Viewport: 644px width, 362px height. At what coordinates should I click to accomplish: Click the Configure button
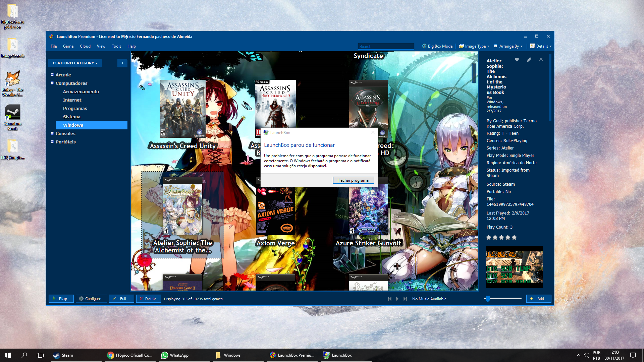click(x=91, y=299)
